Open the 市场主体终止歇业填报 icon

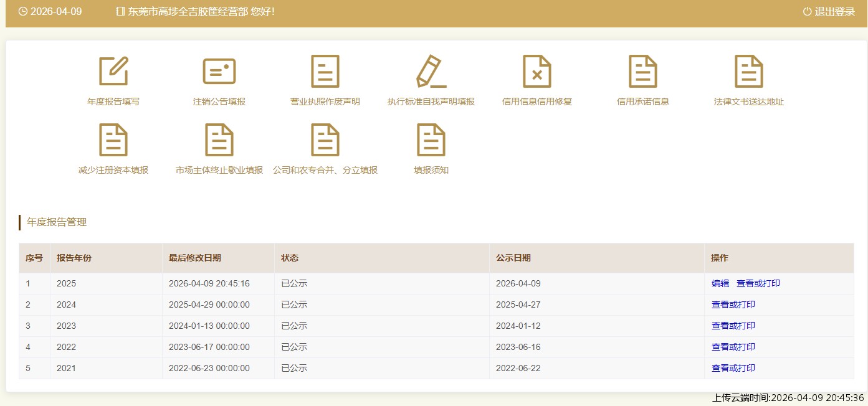click(x=219, y=140)
